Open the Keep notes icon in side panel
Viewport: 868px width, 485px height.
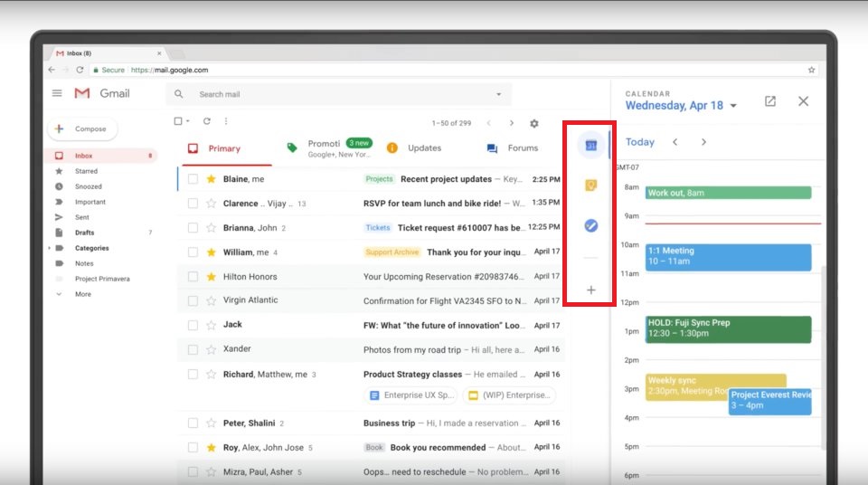(590, 185)
